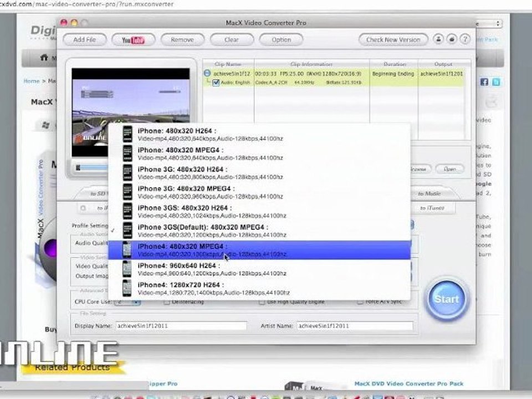Click the YouTube download button
This screenshot has height=399, width=532.
pos(133,40)
